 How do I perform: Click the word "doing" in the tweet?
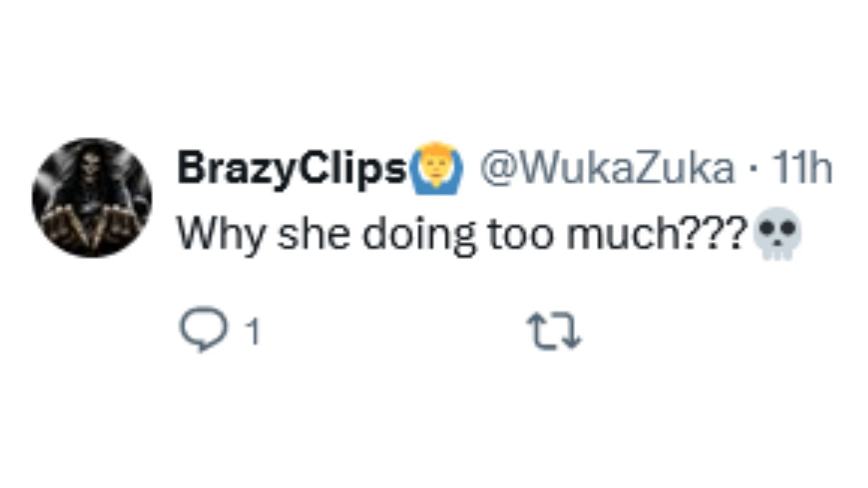pyautogui.click(x=419, y=234)
